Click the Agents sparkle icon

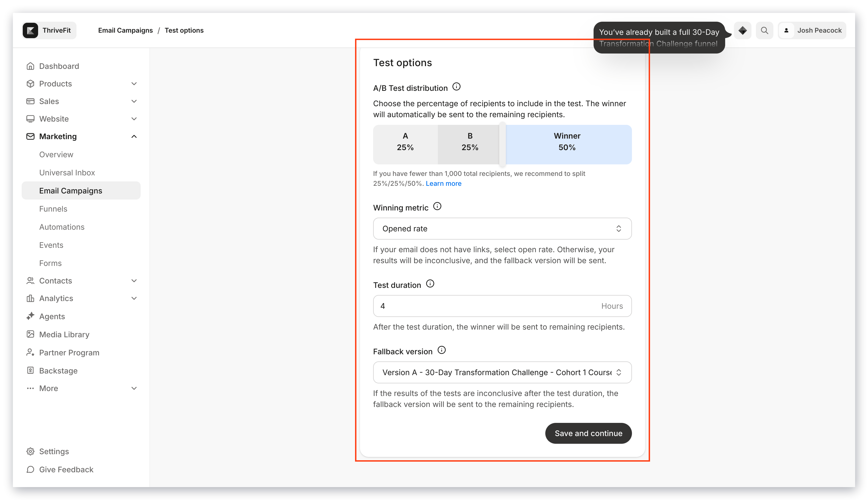click(30, 316)
